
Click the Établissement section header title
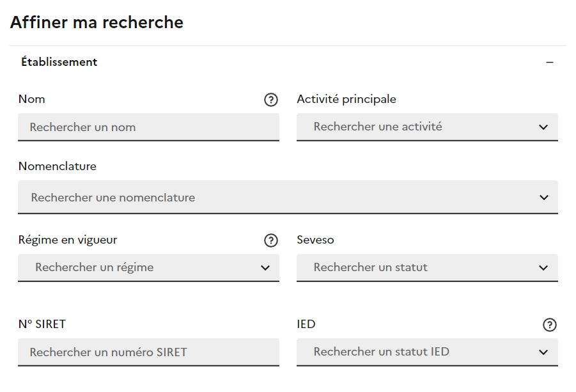coord(59,62)
